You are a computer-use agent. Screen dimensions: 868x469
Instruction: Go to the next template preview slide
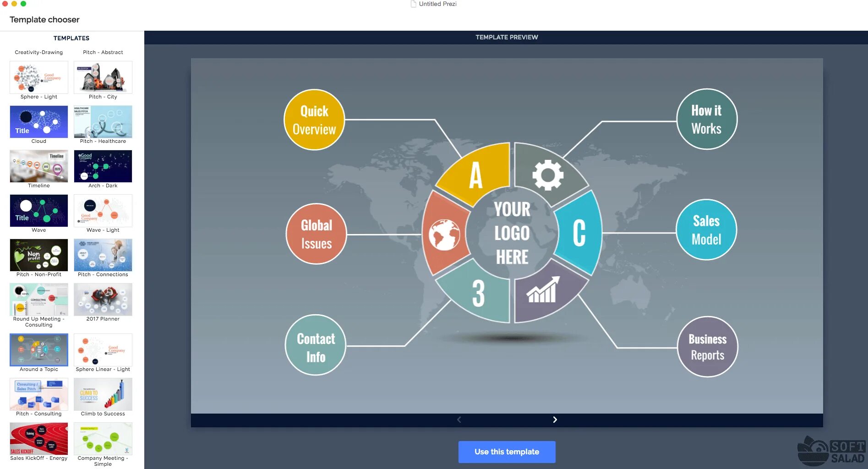555,420
